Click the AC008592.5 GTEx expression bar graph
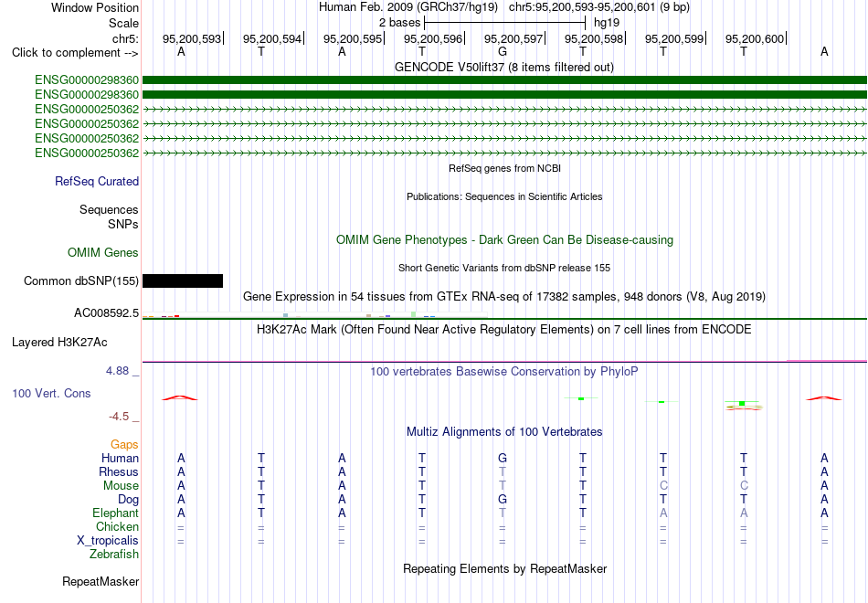Image resolution: width=868 pixels, height=603 pixels. (x=315, y=315)
